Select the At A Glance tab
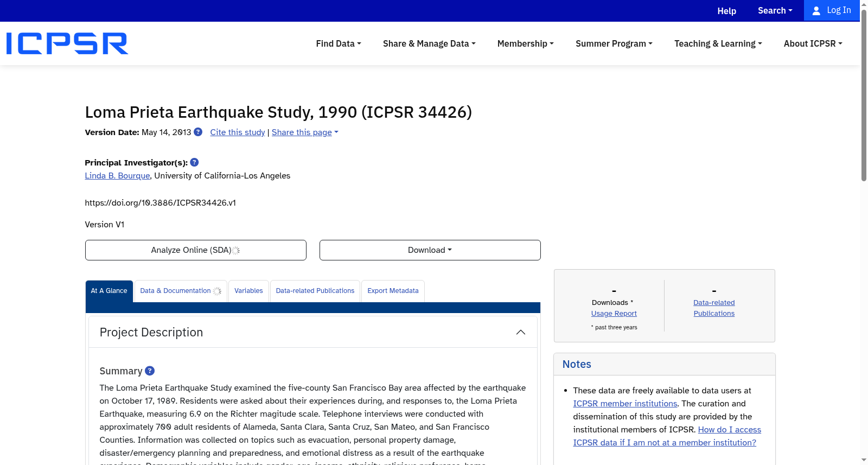 tap(109, 291)
